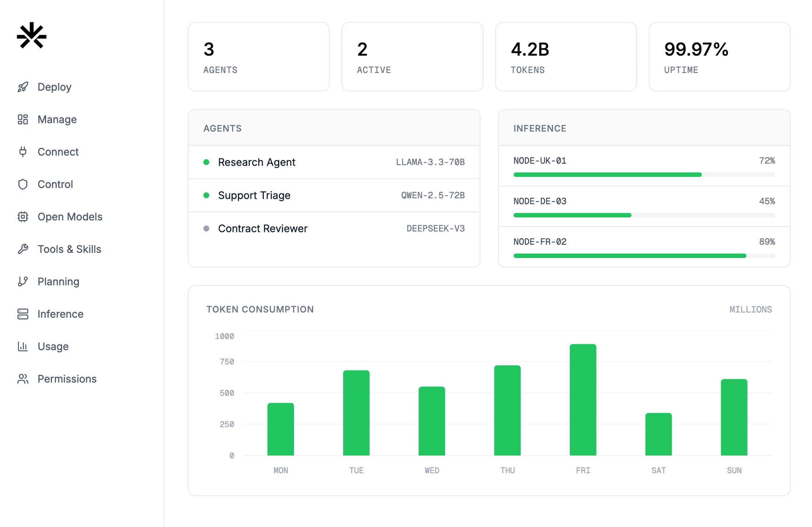Select the Contract Reviewer agent
The width and height of the screenshot is (812, 527).
tap(262, 228)
